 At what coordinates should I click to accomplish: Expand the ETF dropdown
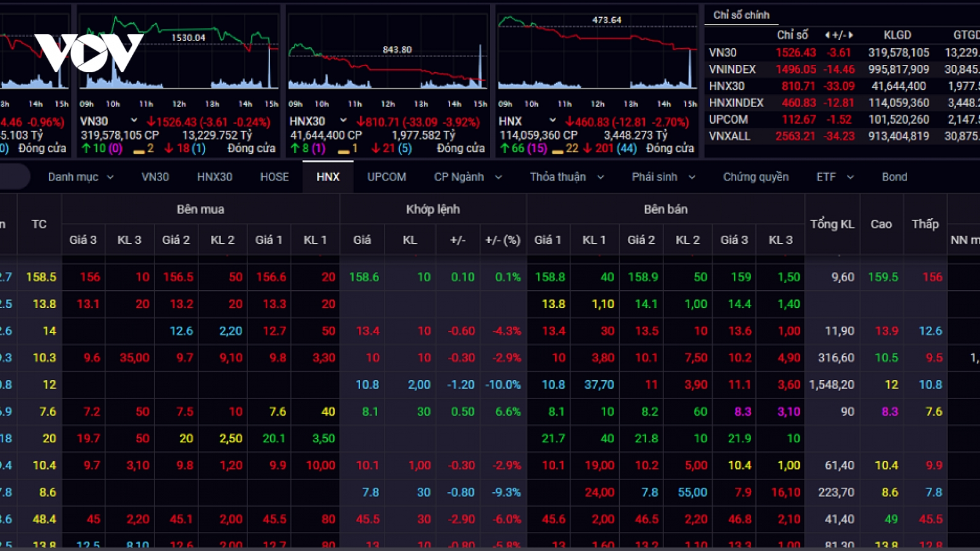pos(835,177)
